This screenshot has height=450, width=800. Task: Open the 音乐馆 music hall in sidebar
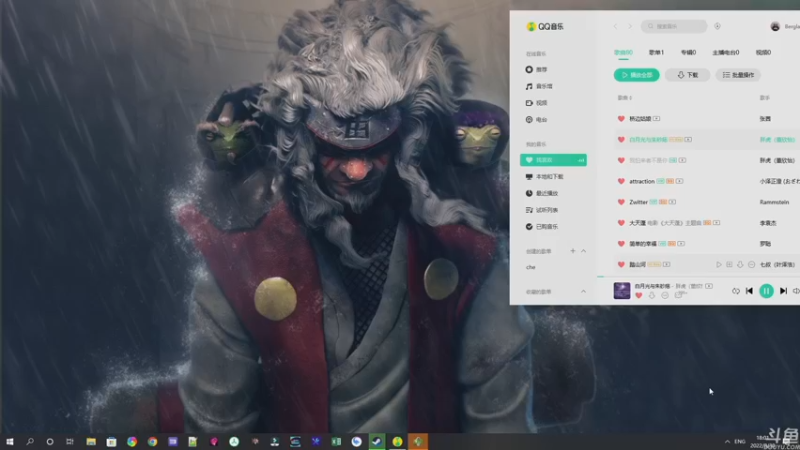click(x=539, y=86)
